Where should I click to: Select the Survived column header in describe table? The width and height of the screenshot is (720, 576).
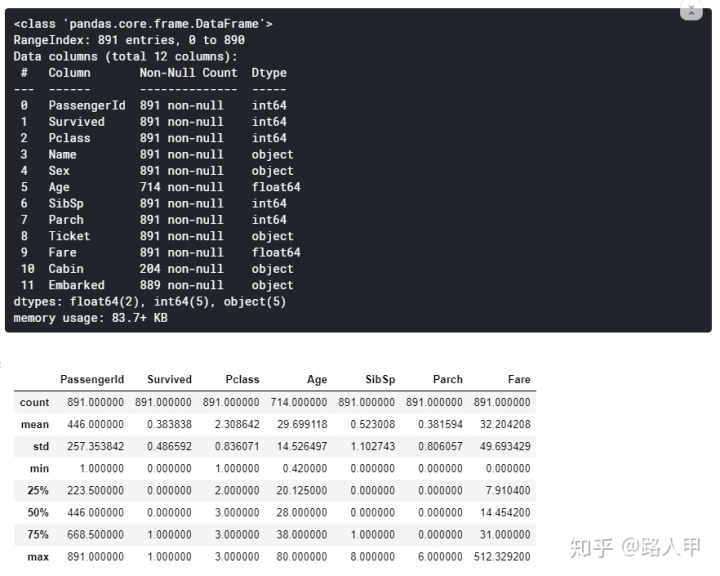169,379
